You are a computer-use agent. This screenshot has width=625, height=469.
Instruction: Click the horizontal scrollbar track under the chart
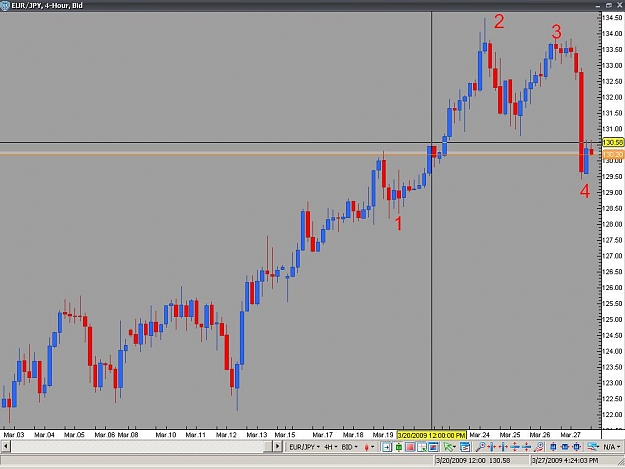(138, 447)
